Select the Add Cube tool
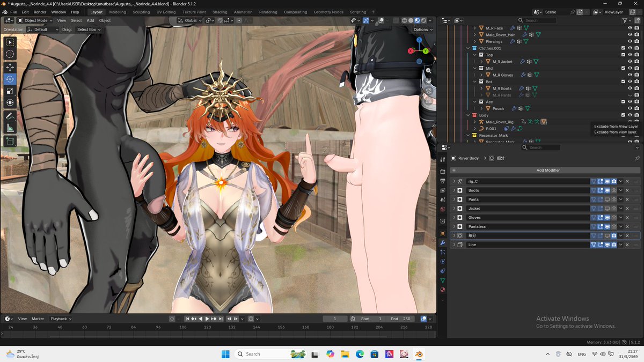Image resolution: width=644 pixels, height=362 pixels. click(10, 141)
